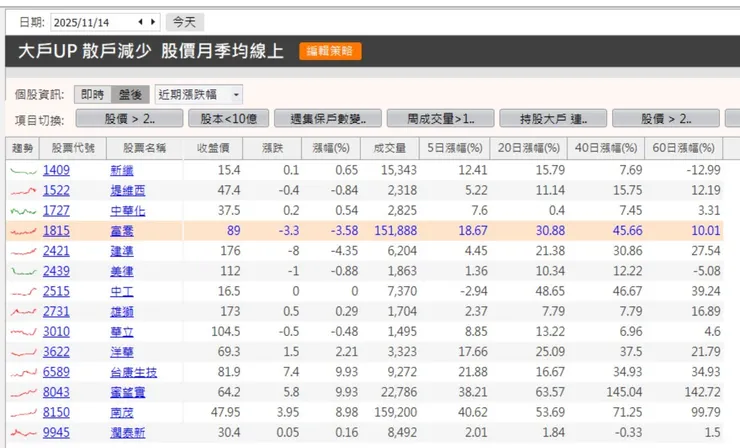740x448 pixels.
Task: Sort by 5日漲幅(%) column header
Action: coord(455,148)
